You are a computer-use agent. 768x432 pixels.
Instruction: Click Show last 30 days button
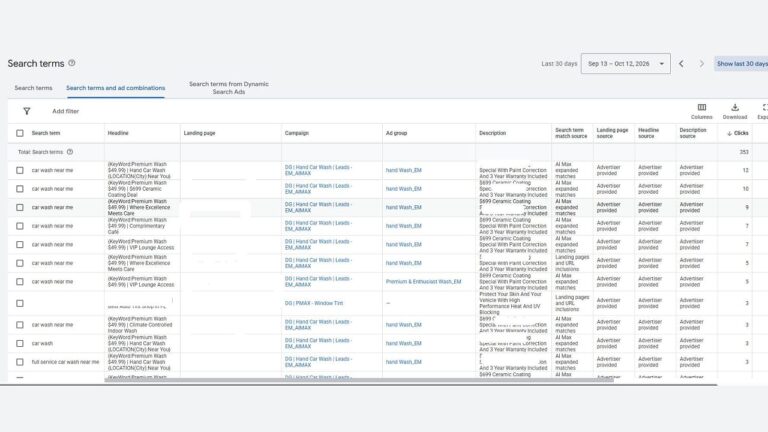(x=741, y=64)
